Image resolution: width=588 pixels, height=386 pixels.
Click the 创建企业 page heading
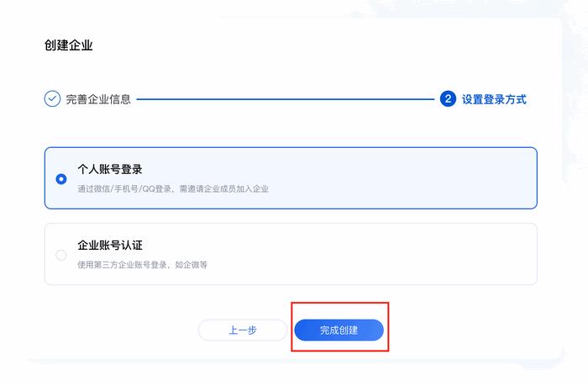point(68,45)
